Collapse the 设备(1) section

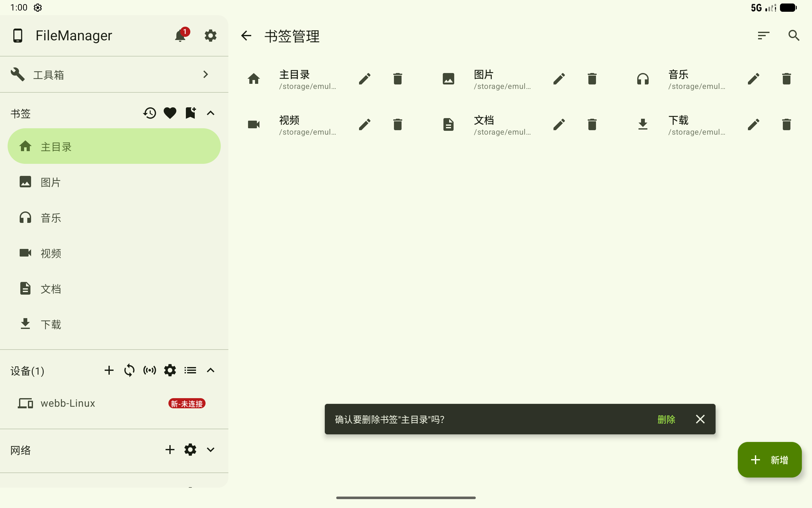coord(210,370)
